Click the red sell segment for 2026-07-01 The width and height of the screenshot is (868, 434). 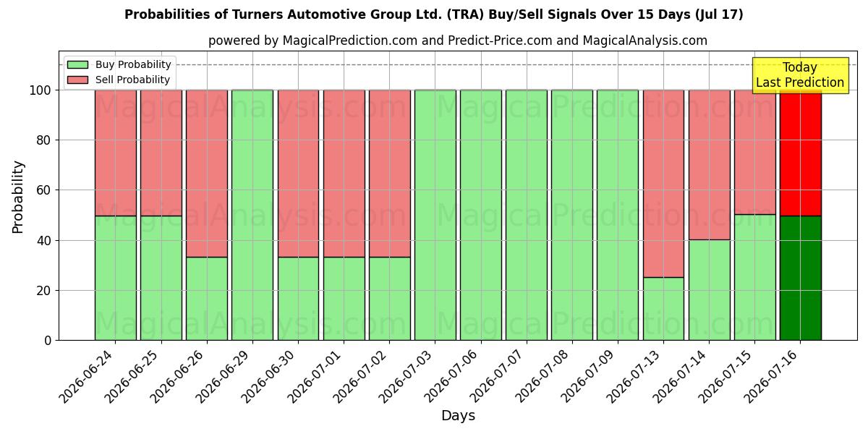coord(344,174)
